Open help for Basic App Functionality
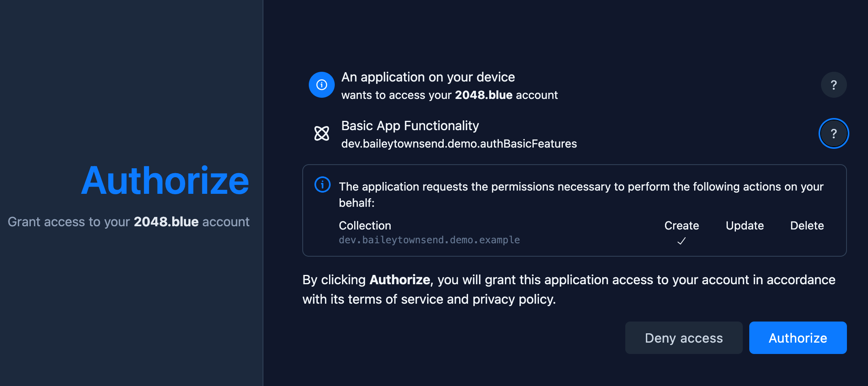 834,133
